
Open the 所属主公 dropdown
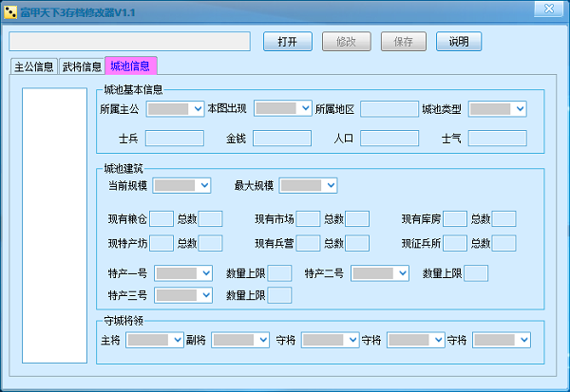175,108
